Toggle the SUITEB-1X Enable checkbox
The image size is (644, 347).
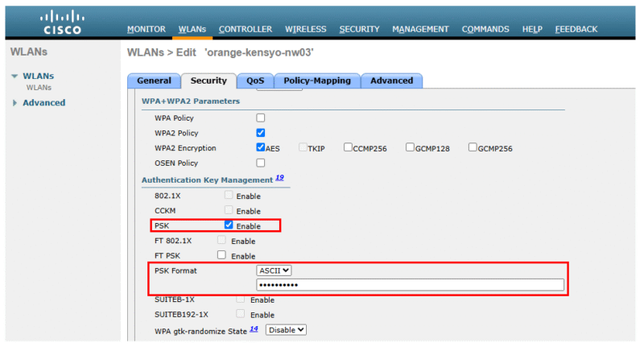point(241,299)
